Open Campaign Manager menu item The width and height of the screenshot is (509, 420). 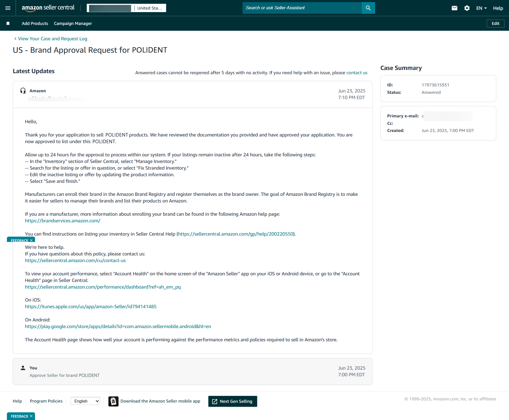73,24
